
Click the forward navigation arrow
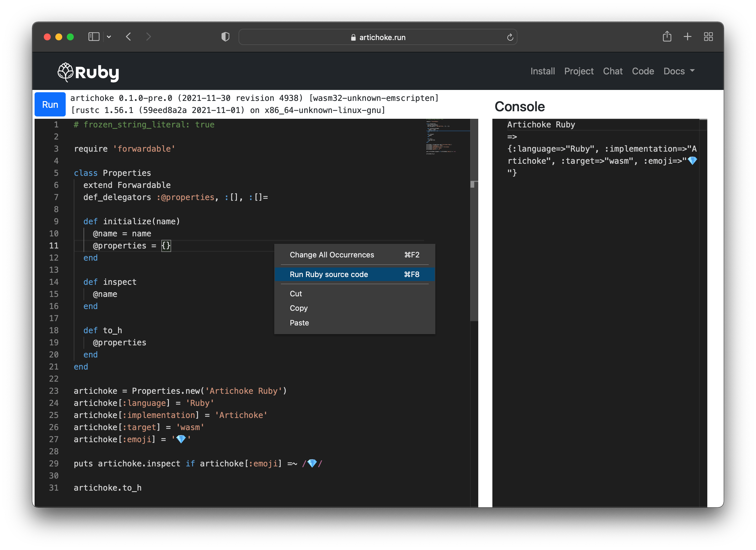click(148, 37)
